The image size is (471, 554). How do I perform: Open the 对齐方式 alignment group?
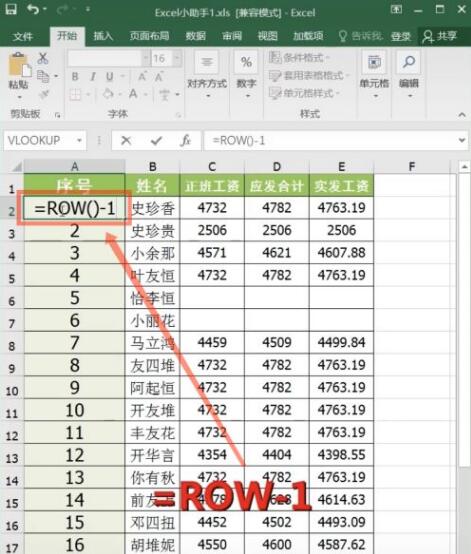[x=207, y=75]
